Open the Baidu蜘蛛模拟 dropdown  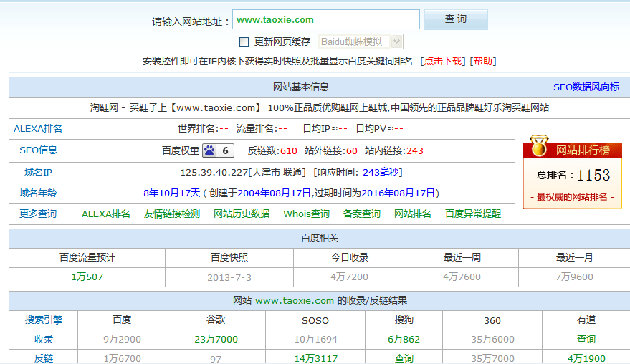pos(361,42)
